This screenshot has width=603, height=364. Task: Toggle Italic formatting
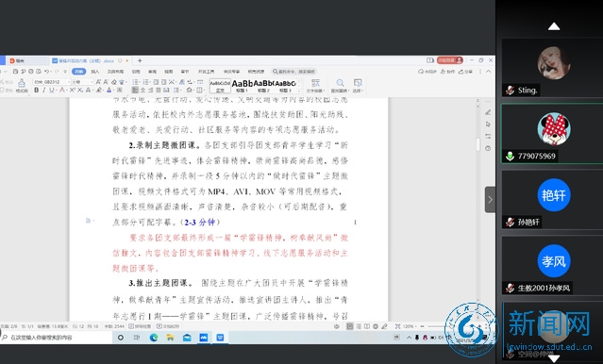(x=43, y=90)
